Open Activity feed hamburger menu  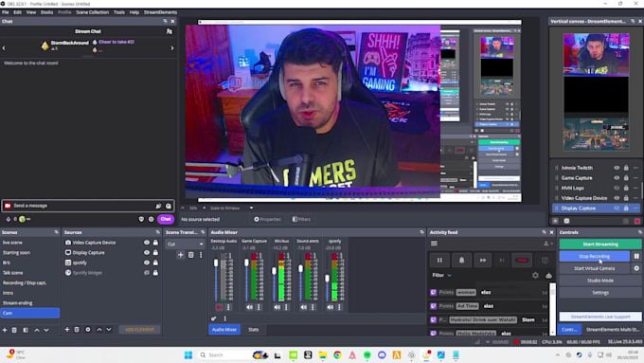(434, 244)
